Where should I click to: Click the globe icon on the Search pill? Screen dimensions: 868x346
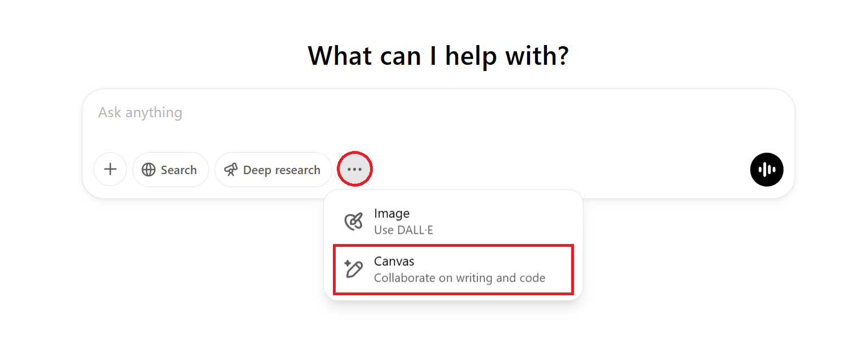click(149, 169)
